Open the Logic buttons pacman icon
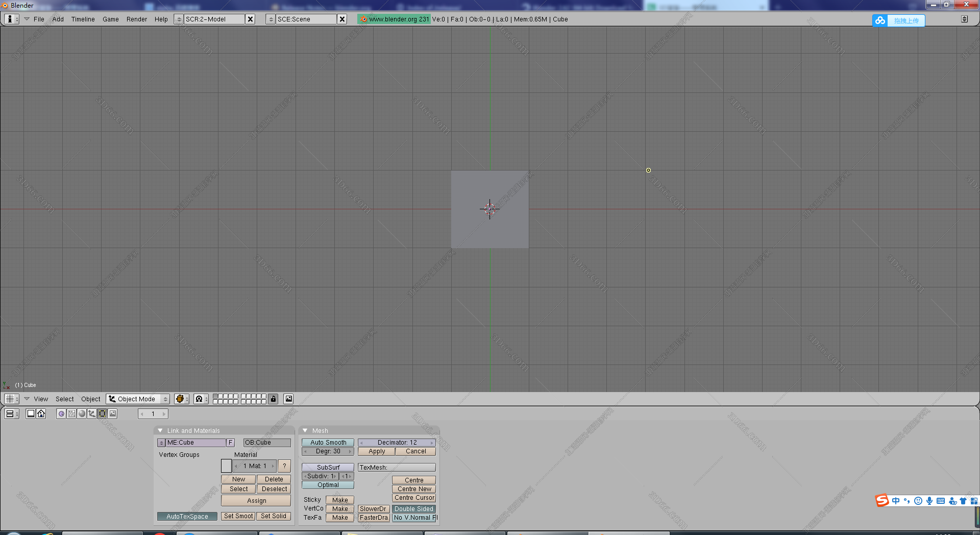 coord(62,414)
